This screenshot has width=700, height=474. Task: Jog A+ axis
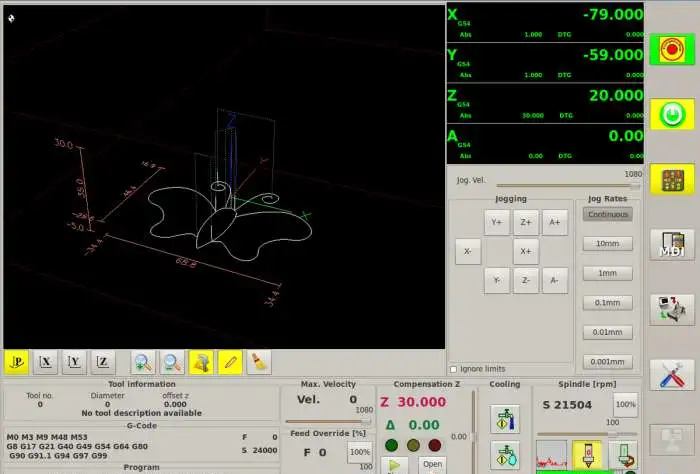click(555, 222)
